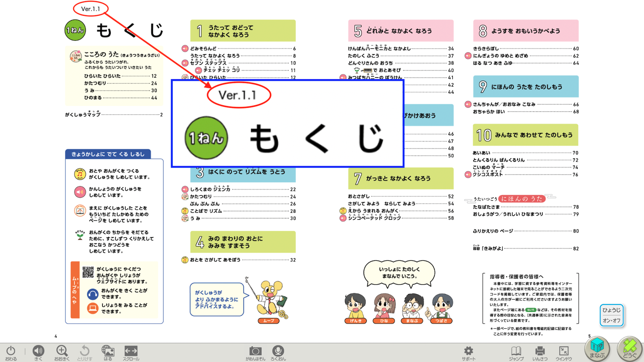The height and width of the screenshot is (362, 644).
Task: Click music-note icon beside えから うまれる おんがく
Action: coord(343,211)
